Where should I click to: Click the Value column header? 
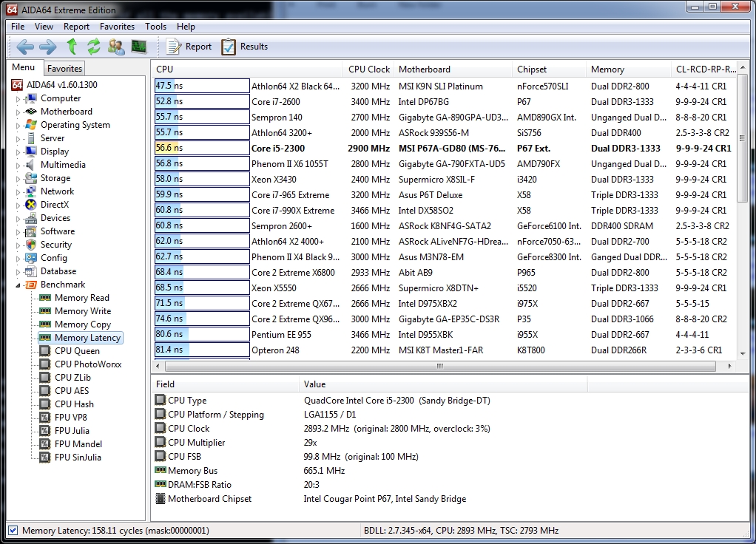(443, 384)
